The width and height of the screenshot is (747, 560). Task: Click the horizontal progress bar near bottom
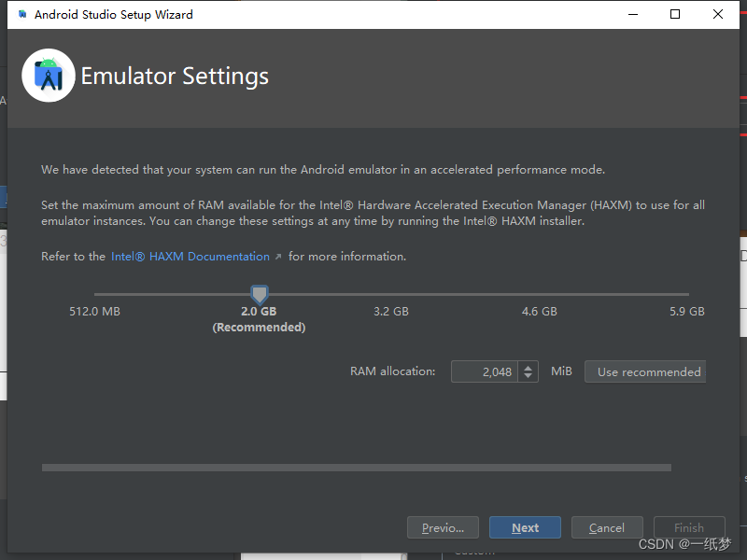[357, 468]
